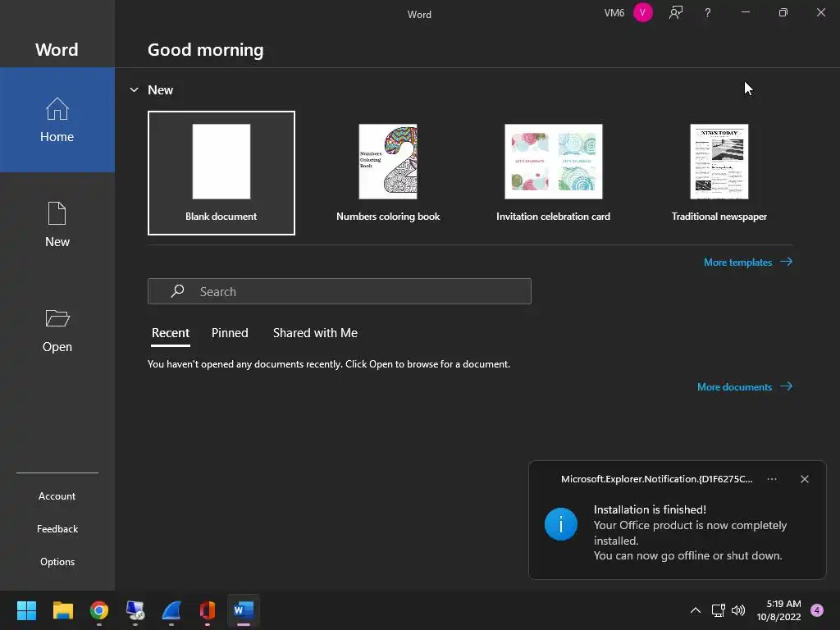This screenshot has width=840, height=630.
Task: Open the Account page
Action: tap(57, 496)
